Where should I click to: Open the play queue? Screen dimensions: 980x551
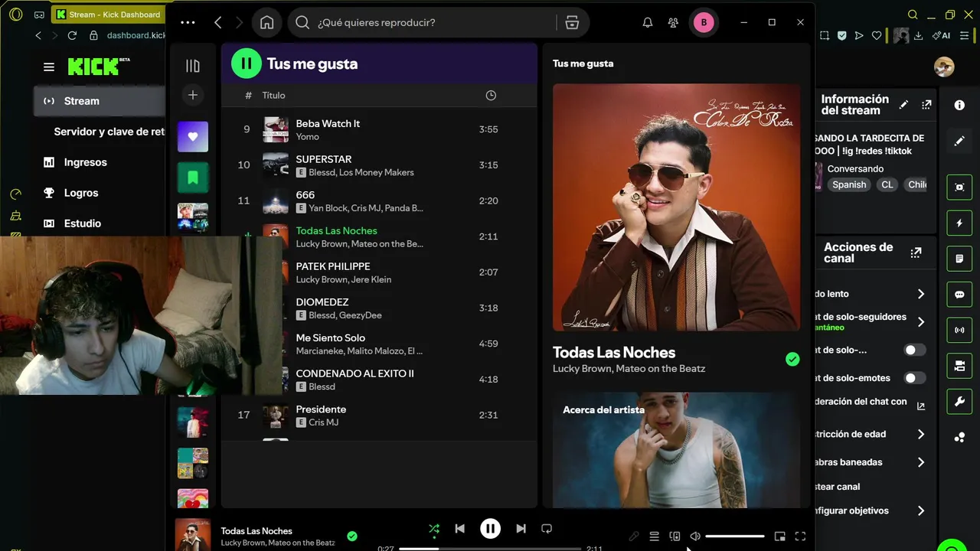pyautogui.click(x=654, y=536)
